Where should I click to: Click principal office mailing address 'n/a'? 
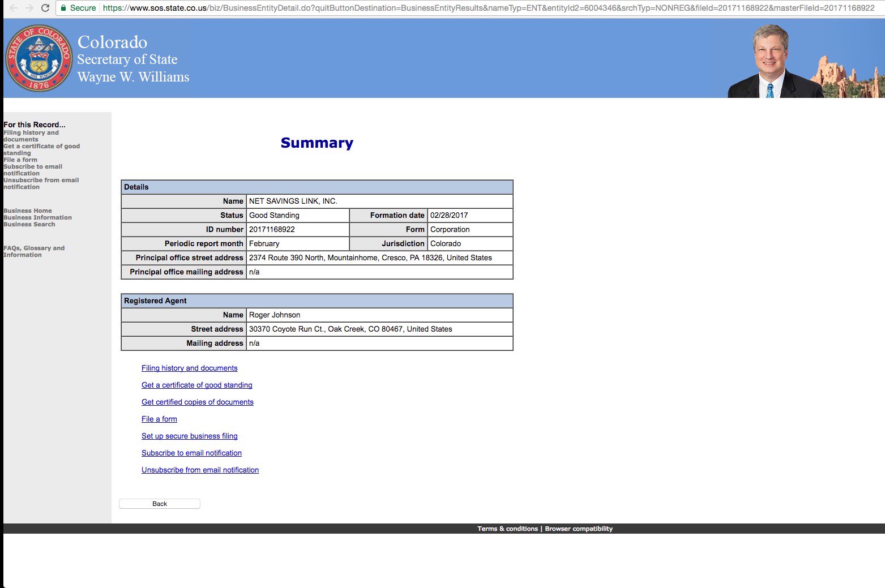point(254,272)
